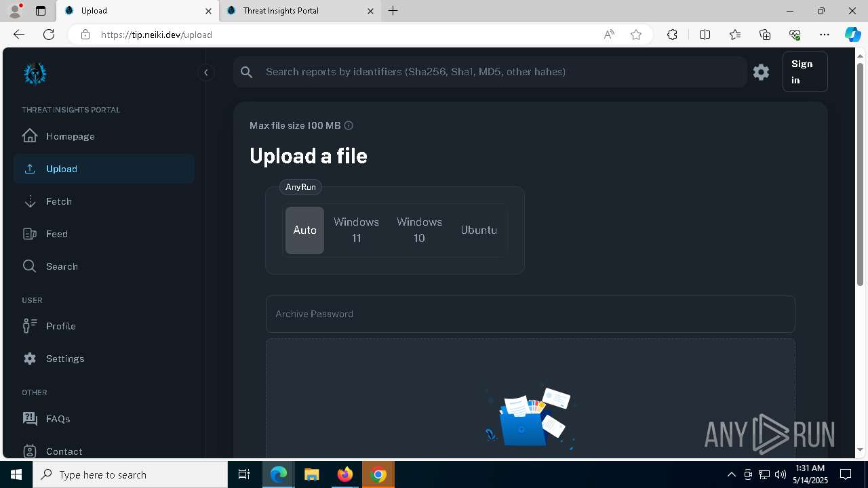
Task: Open browser Extensions menu
Action: tap(672, 35)
